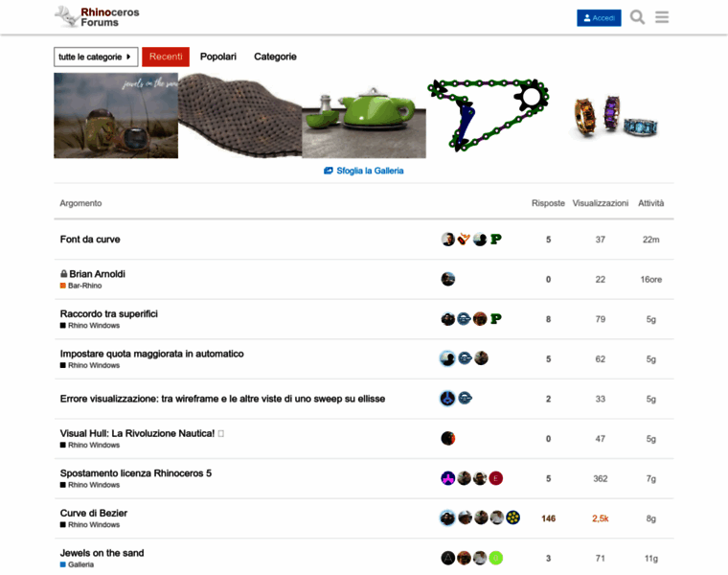Click the green P avatar in Font da curve row
This screenshot has height=575, width=728.
496,240
